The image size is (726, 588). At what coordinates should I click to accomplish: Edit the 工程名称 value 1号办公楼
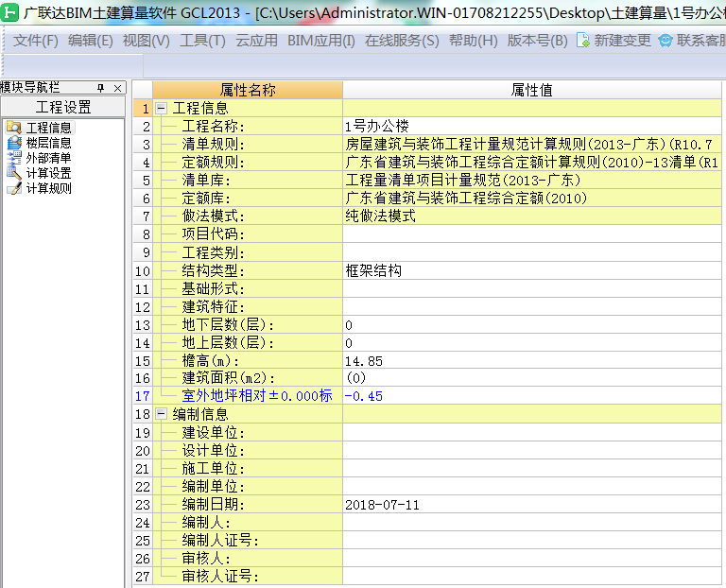(532, 126)
